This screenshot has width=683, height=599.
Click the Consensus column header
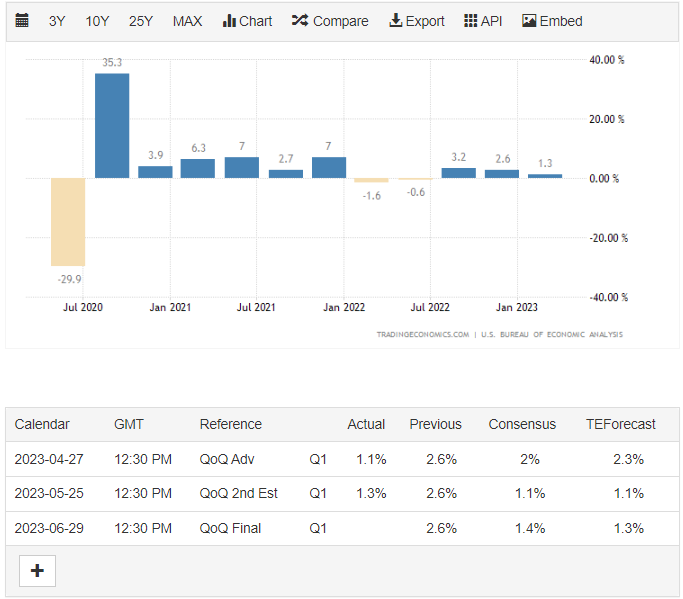pos(521,424)
